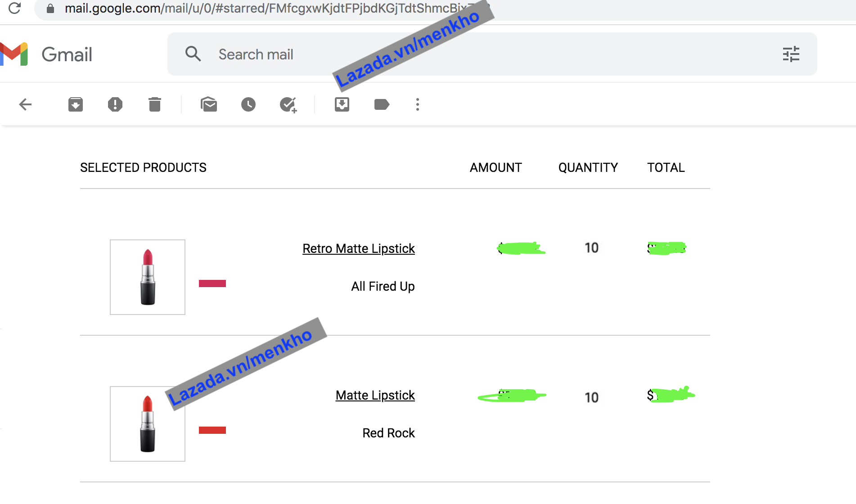Click the search magnifier icon
This screenshot has height=504, width=856.
(193, 54)
